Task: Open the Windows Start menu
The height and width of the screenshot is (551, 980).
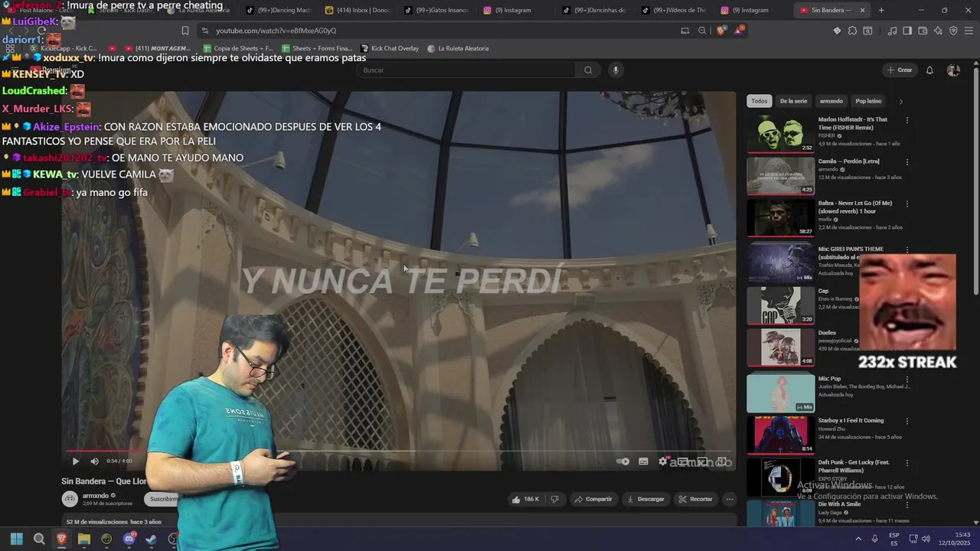Action: click(16, 539)
